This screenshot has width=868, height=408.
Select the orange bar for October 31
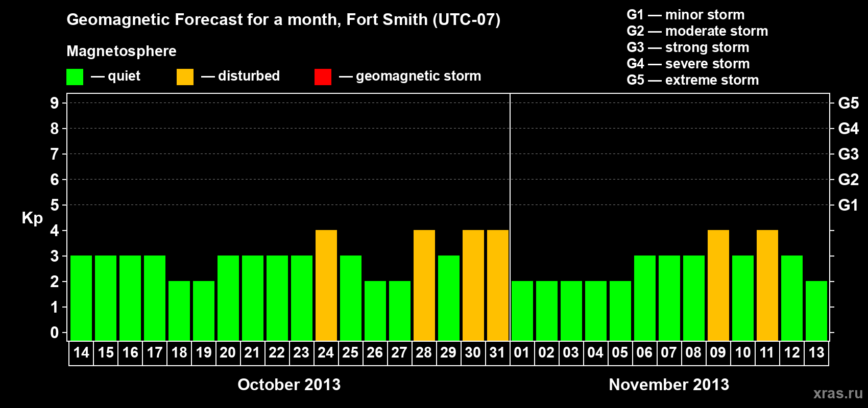[x=498, y=285]
